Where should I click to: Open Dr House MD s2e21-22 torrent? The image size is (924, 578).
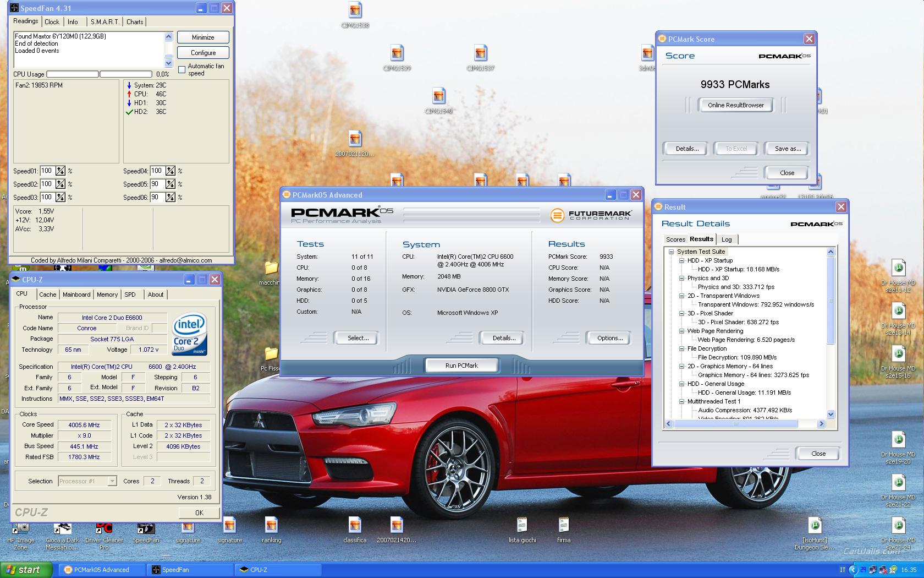pyautogui.click(x=898, y=490)
